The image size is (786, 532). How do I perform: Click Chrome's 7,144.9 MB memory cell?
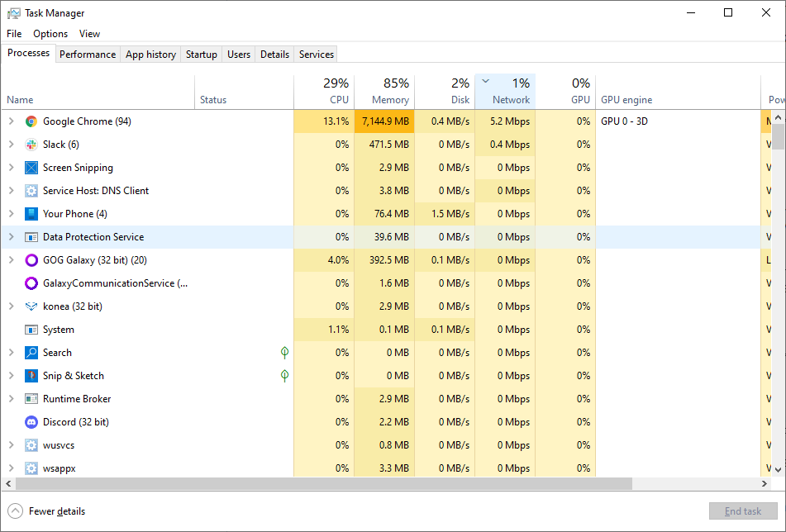(384, 121)
